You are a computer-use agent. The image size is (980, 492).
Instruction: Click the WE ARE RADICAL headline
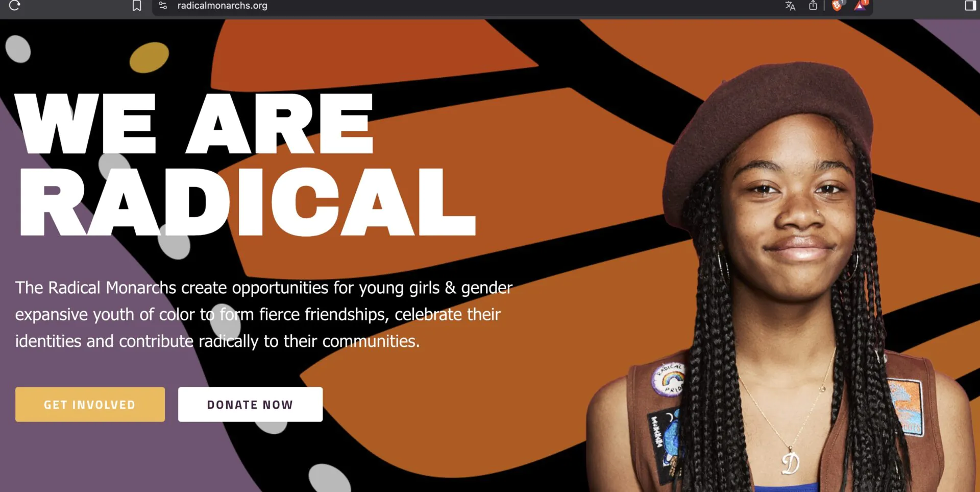245,165
